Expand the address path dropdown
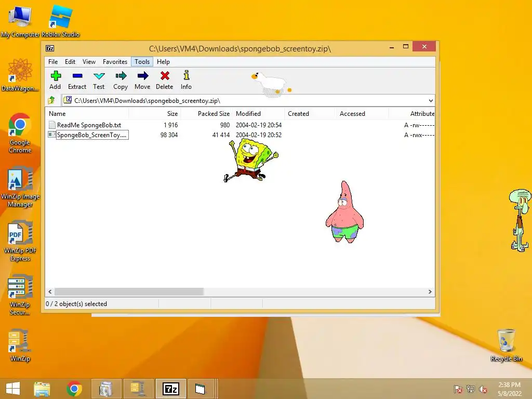 [431, 100]
